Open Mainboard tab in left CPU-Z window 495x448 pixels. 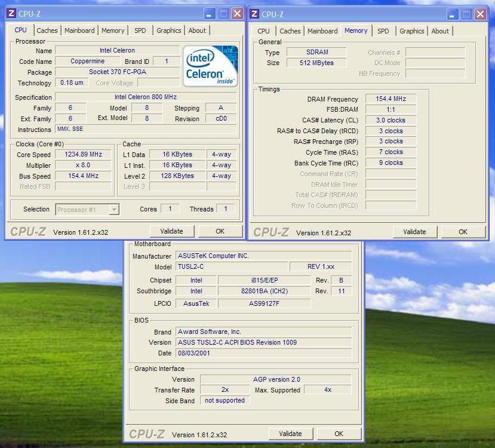[x=79, y=30]
